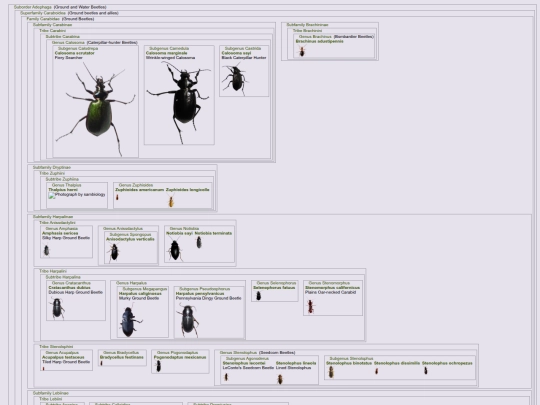Click the Anisodactylus verticalis species name
The image size is (540, 405).
130,239
